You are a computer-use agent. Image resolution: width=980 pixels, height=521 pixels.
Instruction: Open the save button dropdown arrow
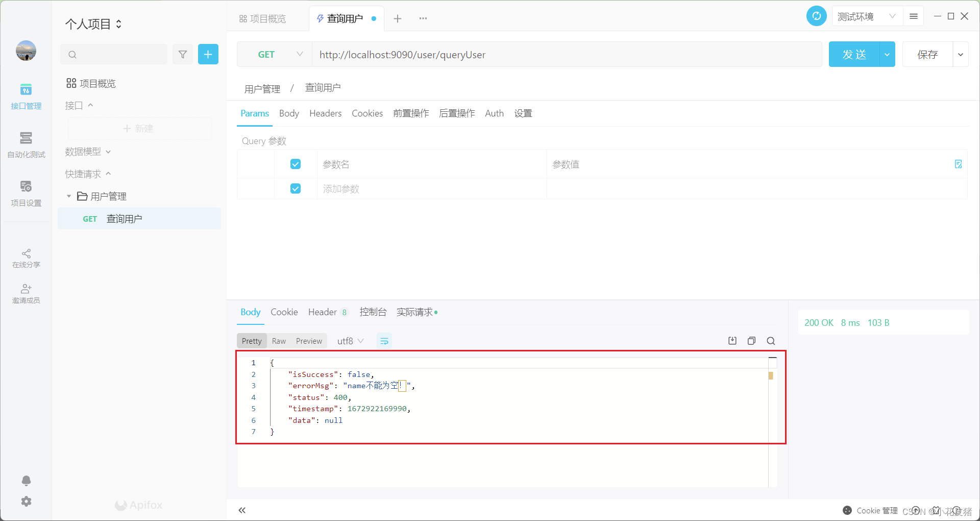(961, 54)
